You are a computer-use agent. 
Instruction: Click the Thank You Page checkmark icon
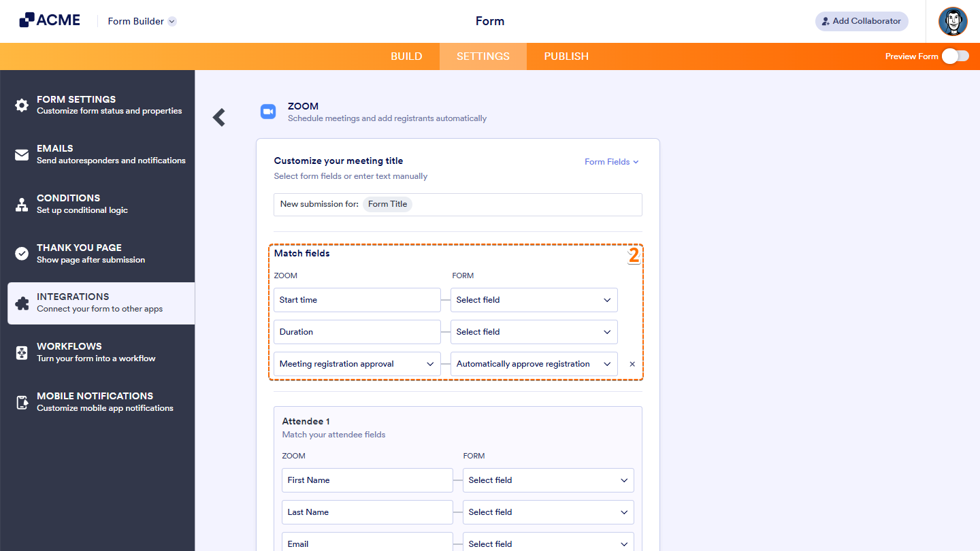tap(21, 252)
